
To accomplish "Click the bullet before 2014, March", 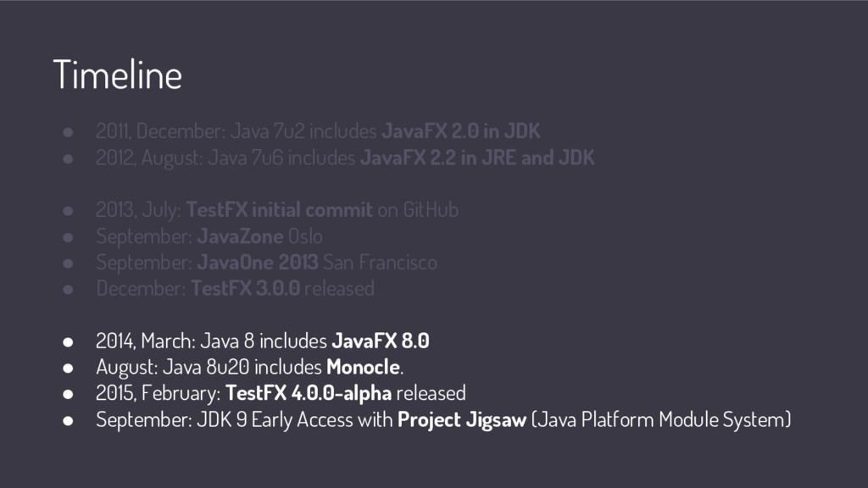I will (68, 342).
